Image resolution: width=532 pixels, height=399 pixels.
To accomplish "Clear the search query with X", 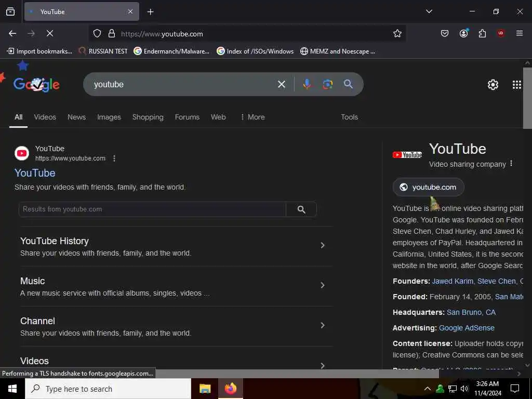I will [282, 84].
